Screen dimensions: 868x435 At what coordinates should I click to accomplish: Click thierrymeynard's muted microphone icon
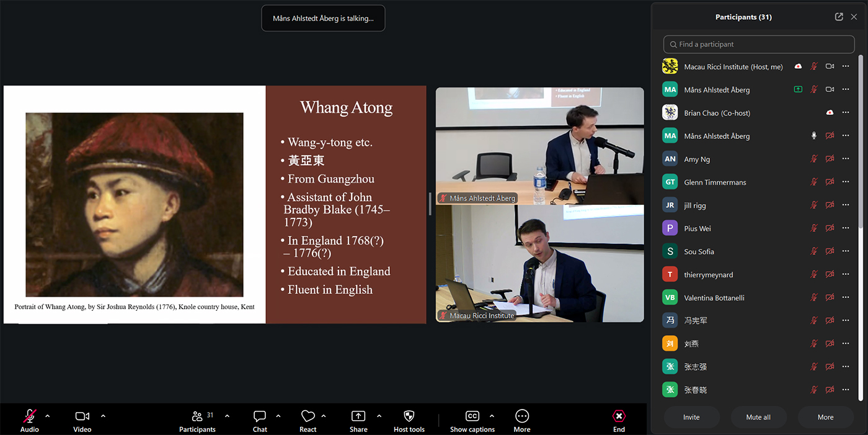814,274
